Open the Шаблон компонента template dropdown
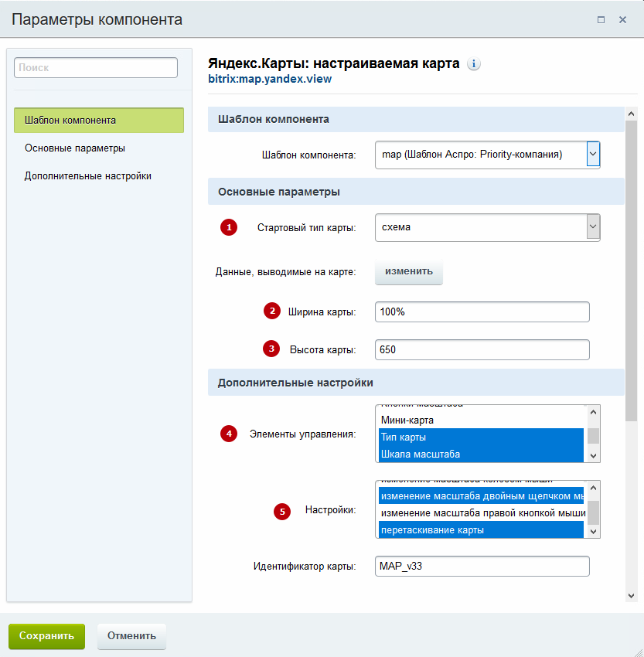The width and height of the screenshot is (644, 657). click(488, 155)
